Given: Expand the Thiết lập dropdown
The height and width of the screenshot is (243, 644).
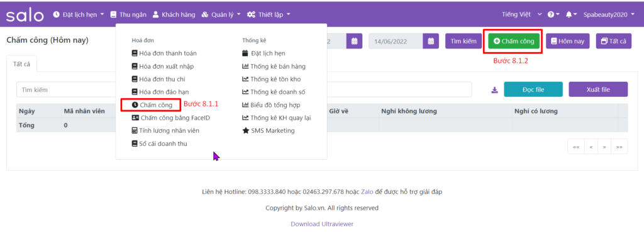Looking at the screenshot, I should pos(269,14).
